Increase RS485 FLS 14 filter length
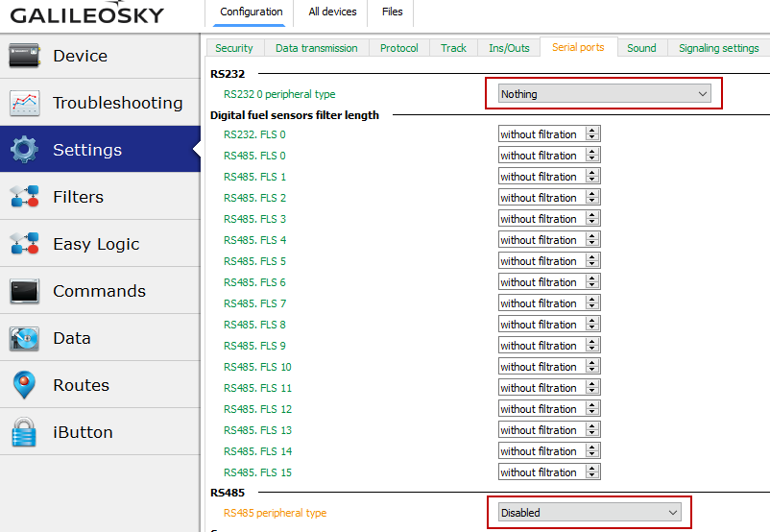The image size is (770, 532). (592, 447)
